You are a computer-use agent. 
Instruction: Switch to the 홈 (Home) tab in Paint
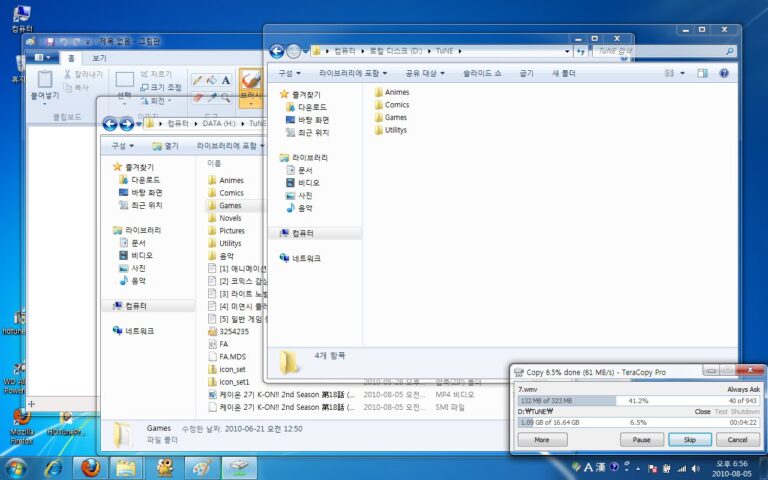click(71, 58)
